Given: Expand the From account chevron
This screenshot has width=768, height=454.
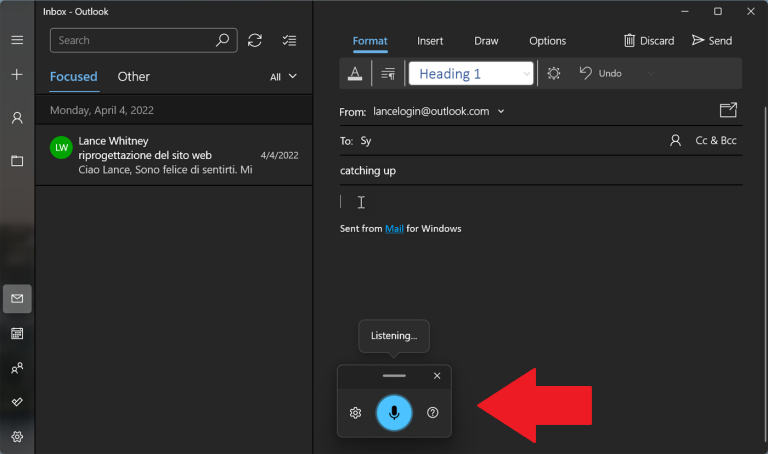Looking at the screenshot, I should pos(501,112).
